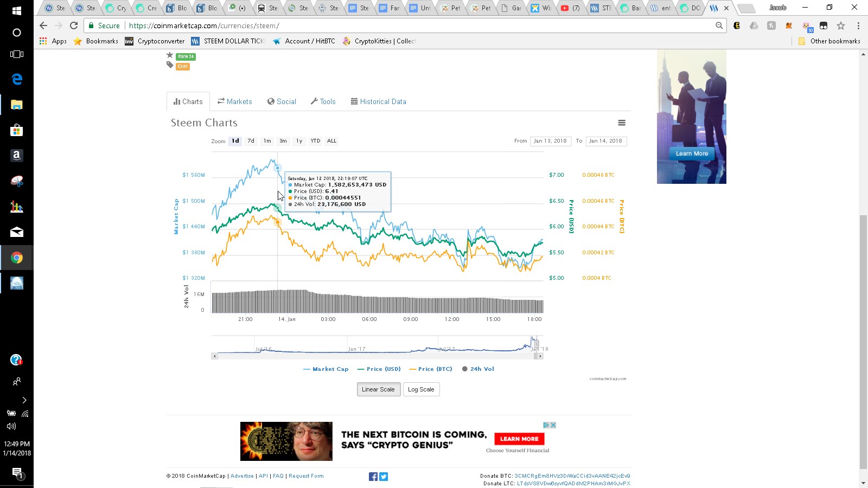The width and height of the screenshot is (868, 488).
Task: Open the Cryptoconverter bookmark
Action: (x=155, y=41)
